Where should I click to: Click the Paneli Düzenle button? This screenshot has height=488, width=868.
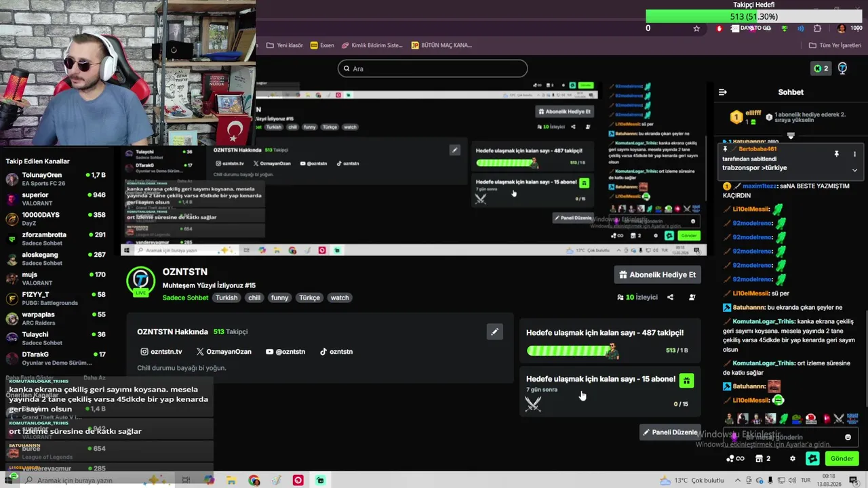coord(670,432)
